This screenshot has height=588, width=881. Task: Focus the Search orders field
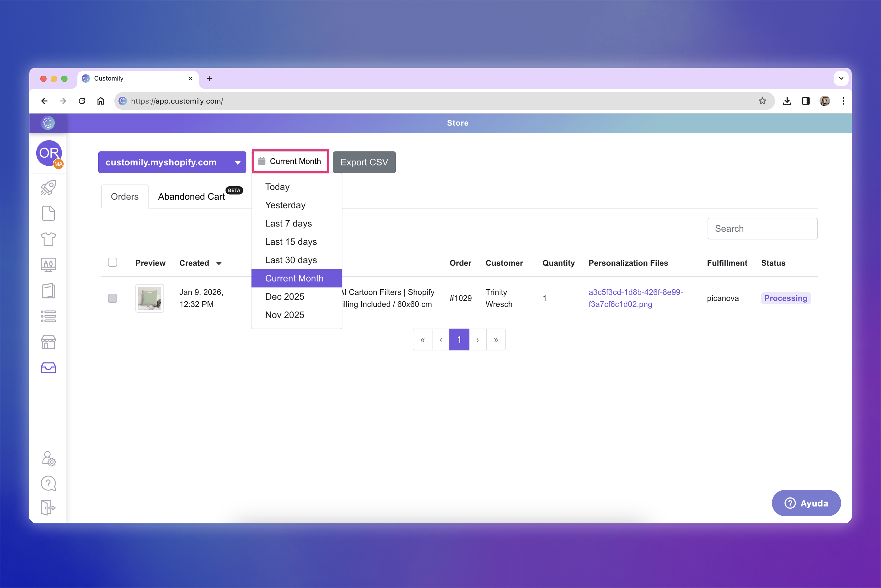tap(762, 229)
